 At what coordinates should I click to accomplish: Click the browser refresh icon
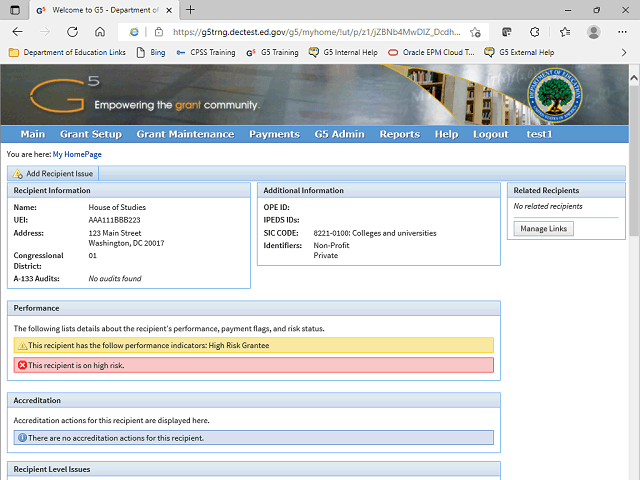(72, 32)
